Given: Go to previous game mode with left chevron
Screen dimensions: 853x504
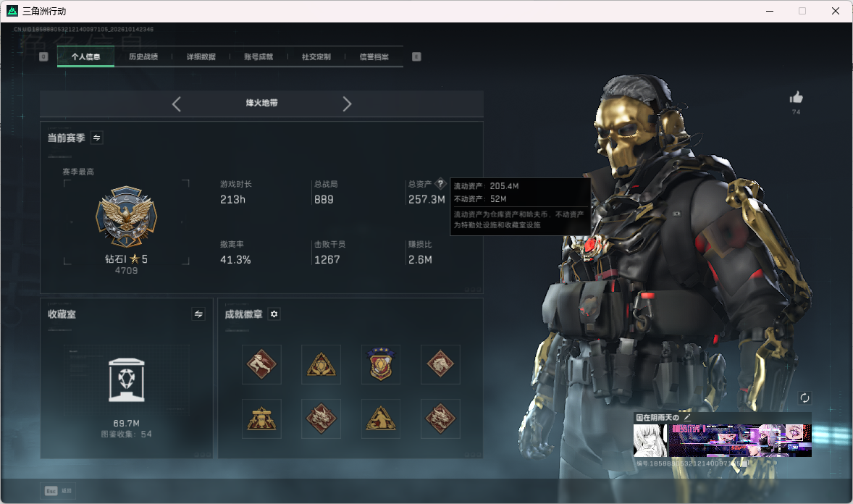Looking at the screenshot, I should pyautogui.click(x=176, y=104).
